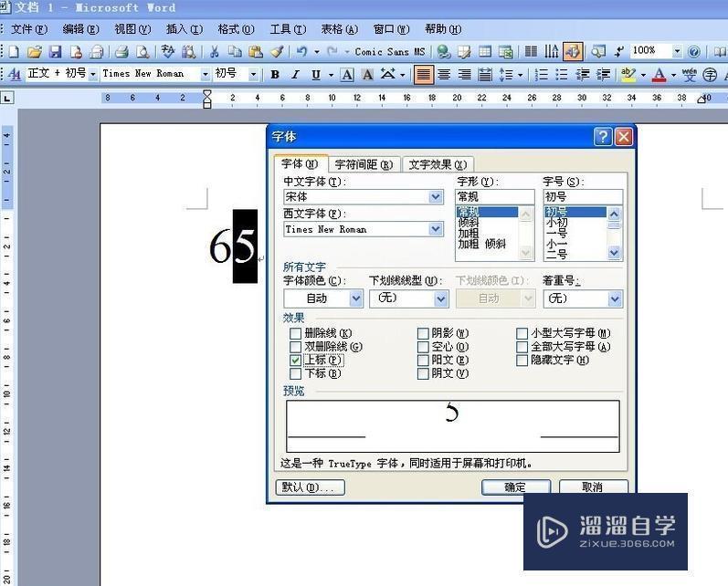Enable the 阴影 shadow checkbox
728x586 pixels.
click(x=423, y=333)
